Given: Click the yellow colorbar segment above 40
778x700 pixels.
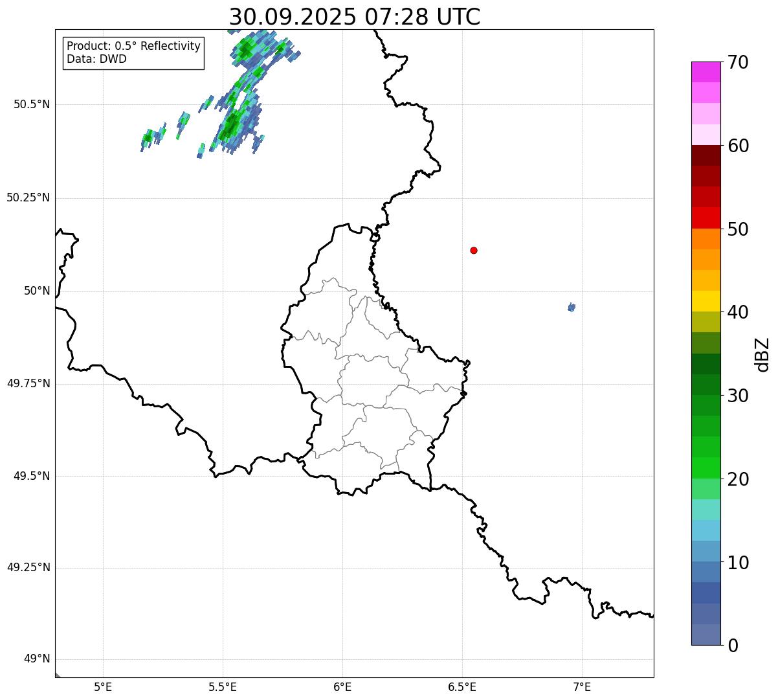Looking at the screenshot, I should (706, 301).
